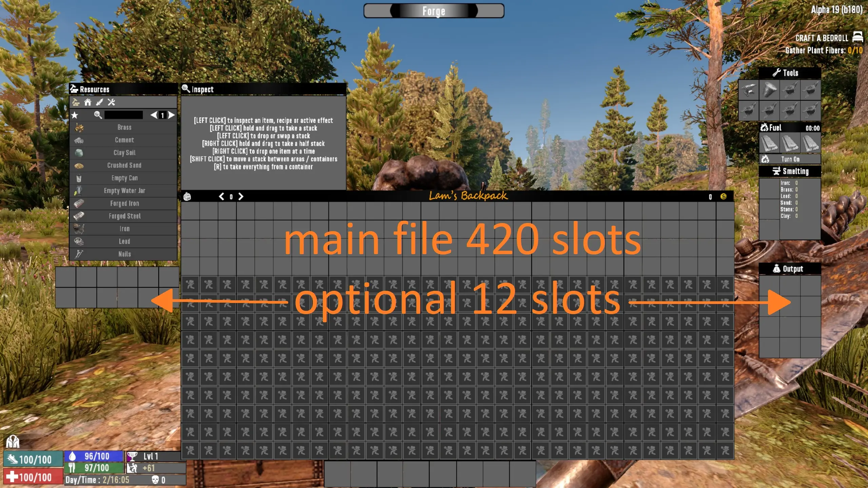Click the backpack icon in inventory header
This screenshot has width=868, height=488.
point(187,197)
